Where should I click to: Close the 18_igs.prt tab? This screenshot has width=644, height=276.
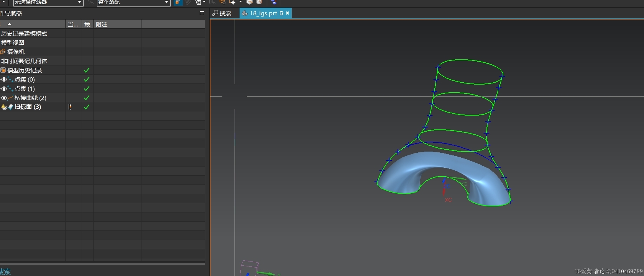287,13
